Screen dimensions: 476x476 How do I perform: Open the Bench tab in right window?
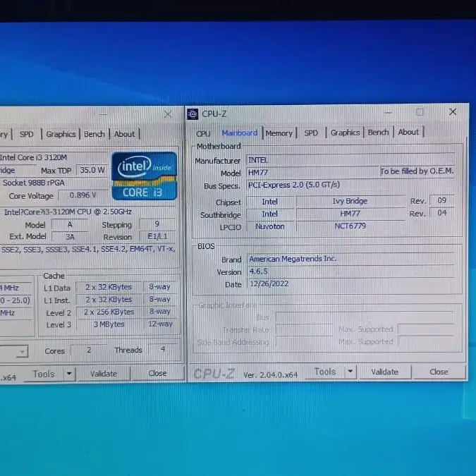pyautogui.click(x=378, y=133)
